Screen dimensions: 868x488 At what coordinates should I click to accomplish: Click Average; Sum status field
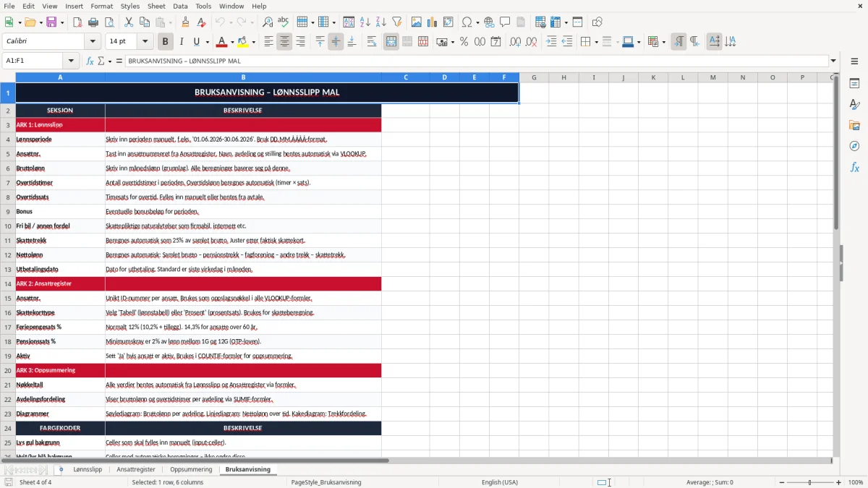click(x=710, y=482)
